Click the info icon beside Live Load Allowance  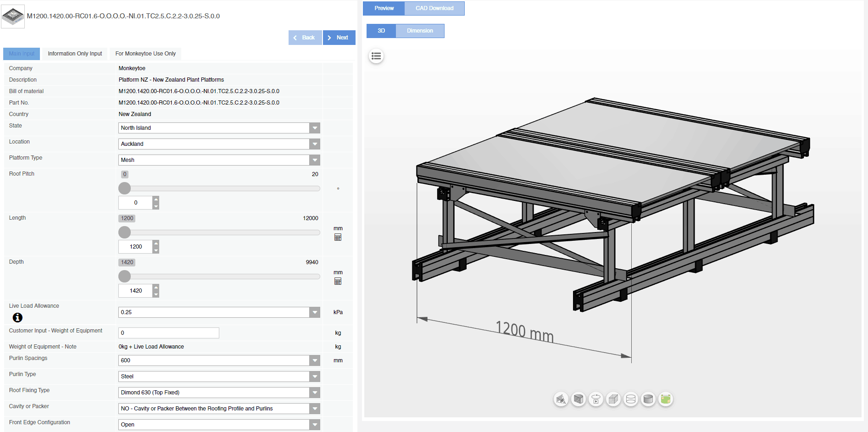point(17,317)
